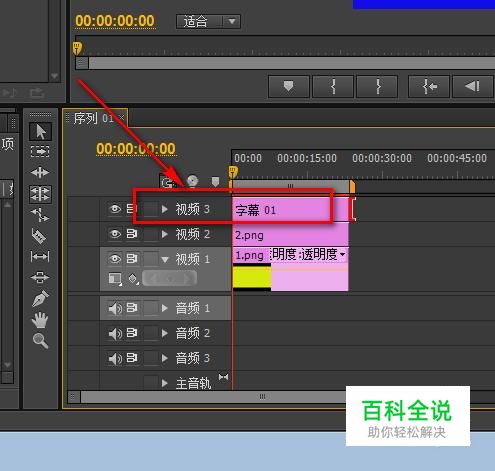
Task: Open the 透明度 dropdown on 1.png clip
Action: (343, 255)
